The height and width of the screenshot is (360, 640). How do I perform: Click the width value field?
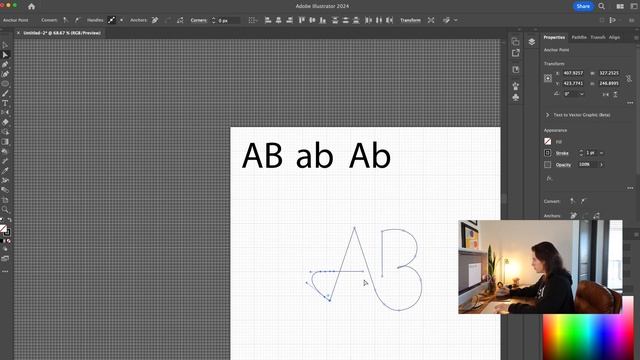(609, 73)
